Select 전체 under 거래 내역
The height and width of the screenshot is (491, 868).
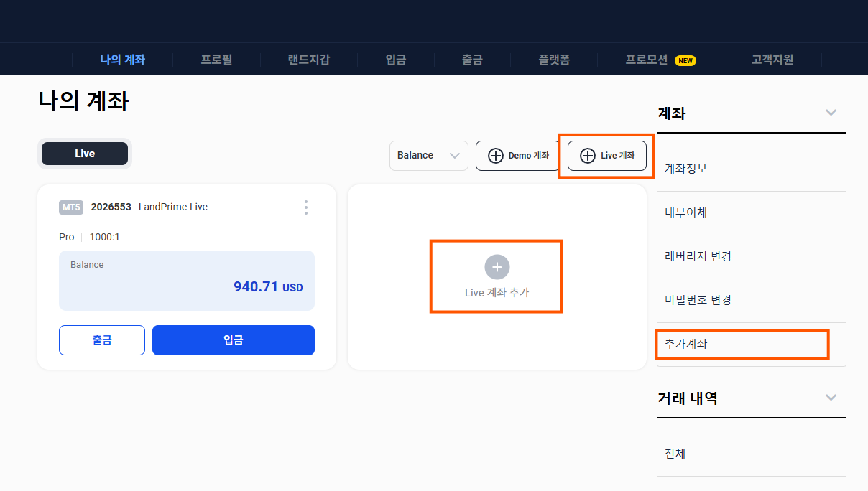point(674,453)
